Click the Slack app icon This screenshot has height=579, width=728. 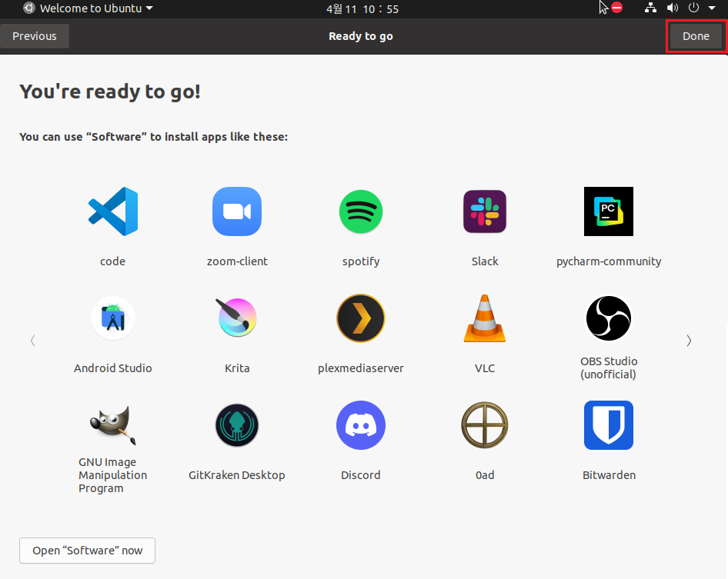tap(485, 211)
